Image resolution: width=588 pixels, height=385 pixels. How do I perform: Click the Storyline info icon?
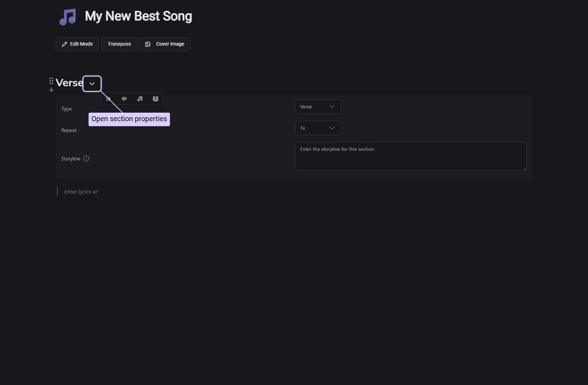point(86,159)
